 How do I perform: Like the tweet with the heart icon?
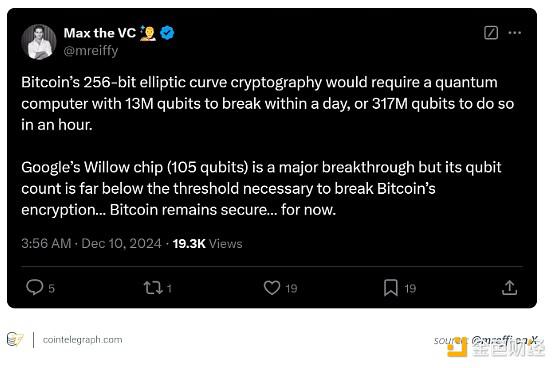(272, 288)
